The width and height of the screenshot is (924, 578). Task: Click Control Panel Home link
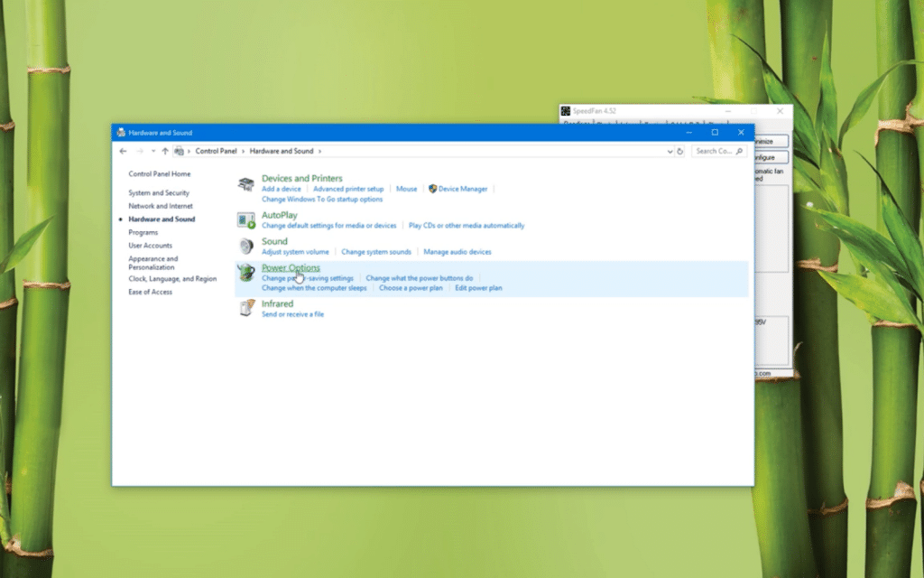coord(160,174)
